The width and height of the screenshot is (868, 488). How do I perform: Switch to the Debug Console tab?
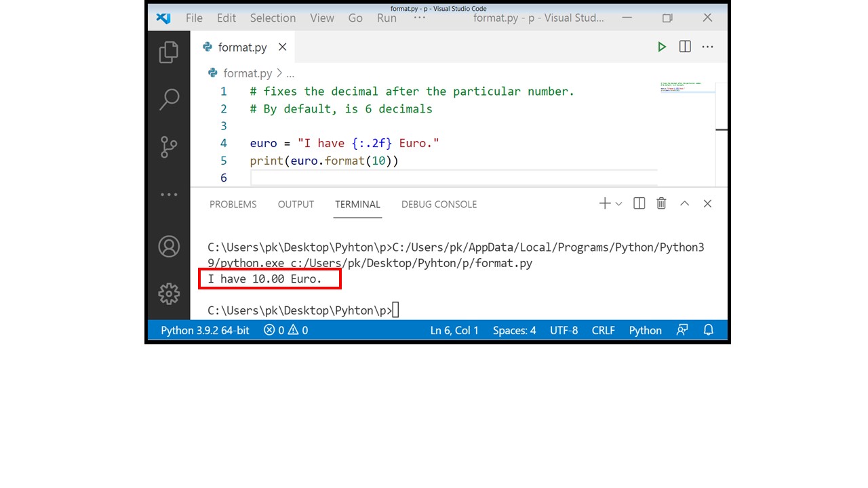[439, 204]
